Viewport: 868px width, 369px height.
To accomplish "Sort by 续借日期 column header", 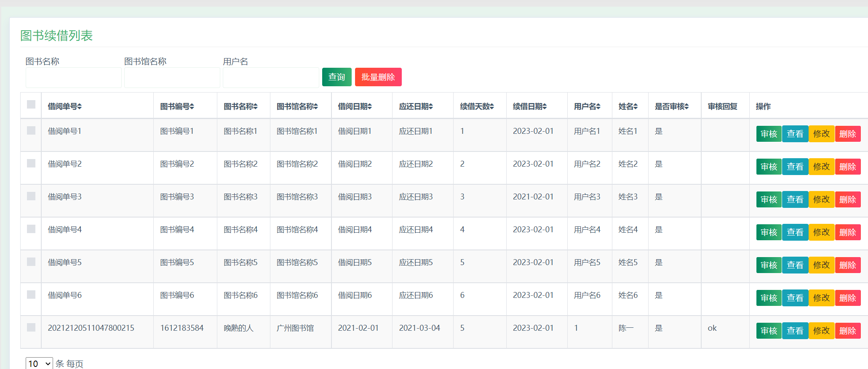I will [x=530, y=106].
